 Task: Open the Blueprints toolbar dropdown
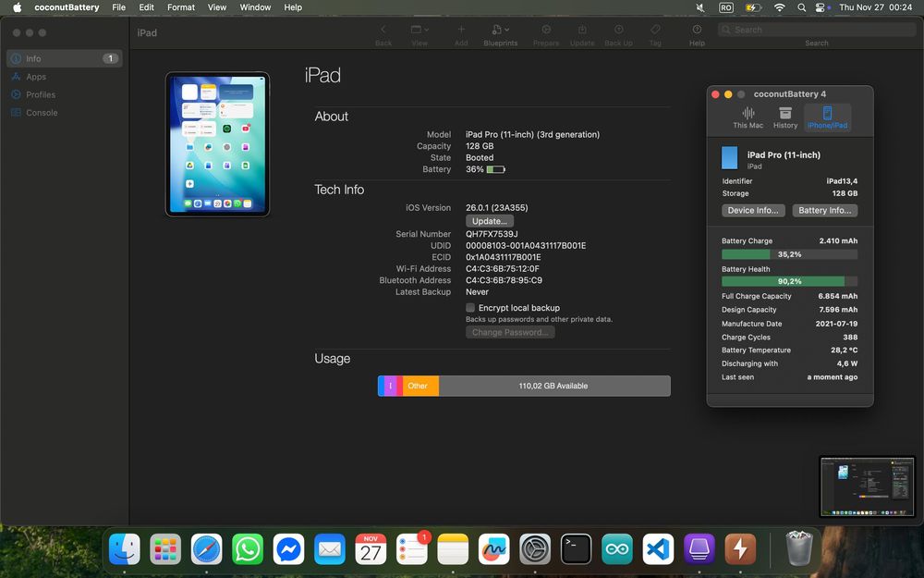[x=500, y=30]
